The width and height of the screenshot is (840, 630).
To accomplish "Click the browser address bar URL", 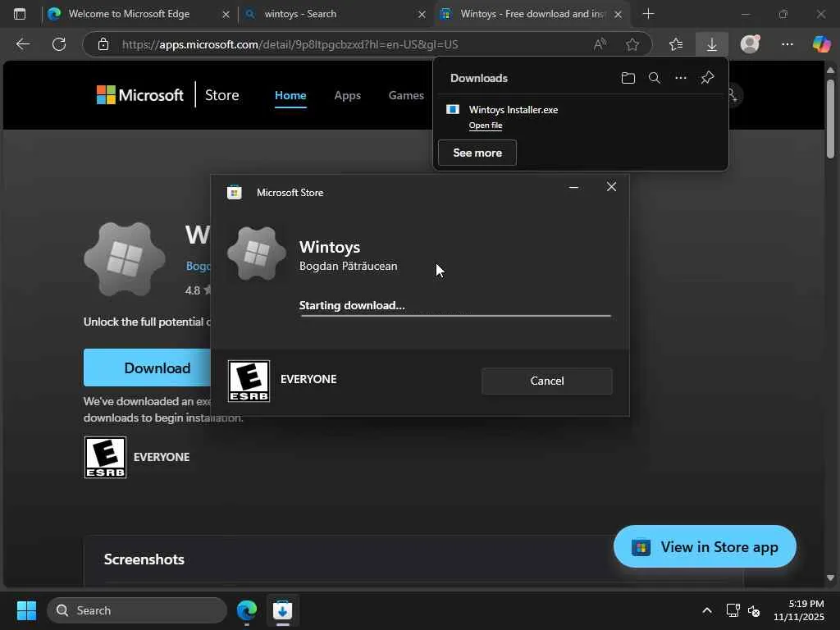I will click(290, 44).
